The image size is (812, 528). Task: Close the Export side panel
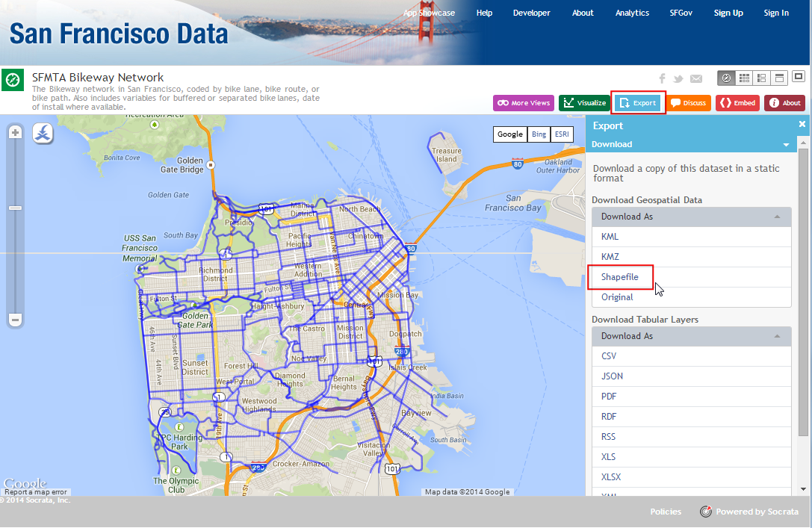tap(802, 125)
